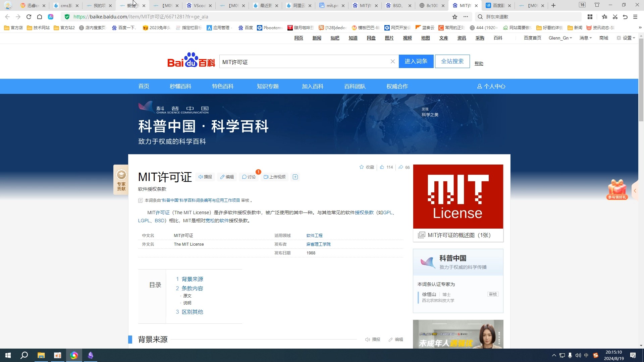The image size is (644, 362).
Task: Open the 帮助 link
Action: (x=479, y=63)
